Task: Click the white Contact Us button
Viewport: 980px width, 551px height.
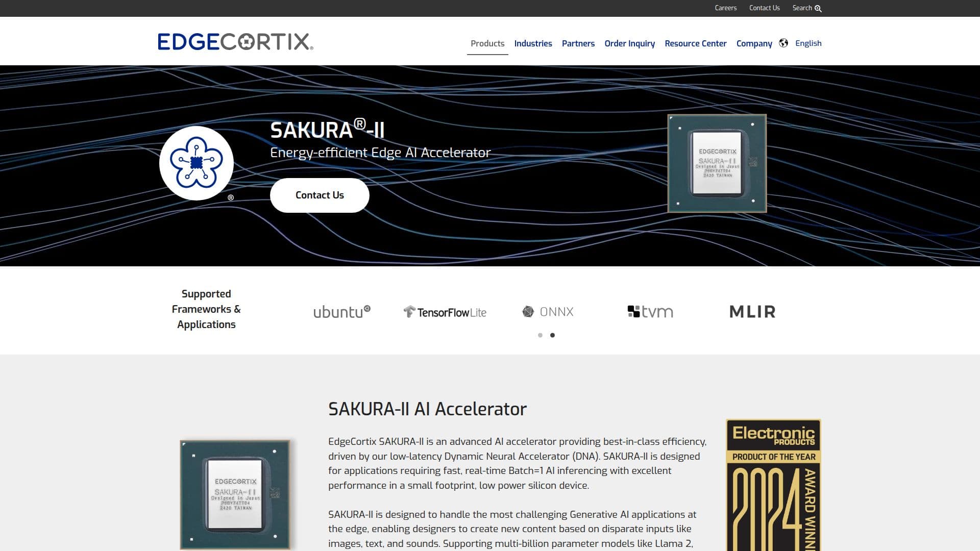Action: coord(320,195)
